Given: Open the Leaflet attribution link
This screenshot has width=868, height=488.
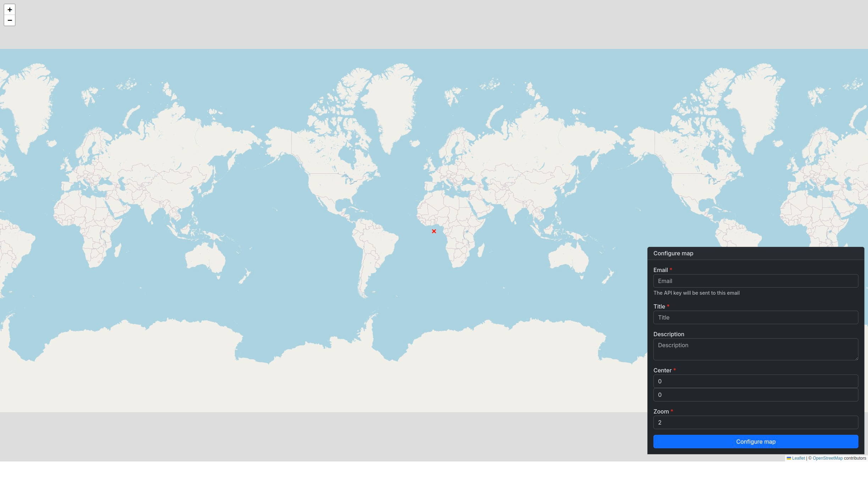Looking at the screenshot, I should 798,458.
